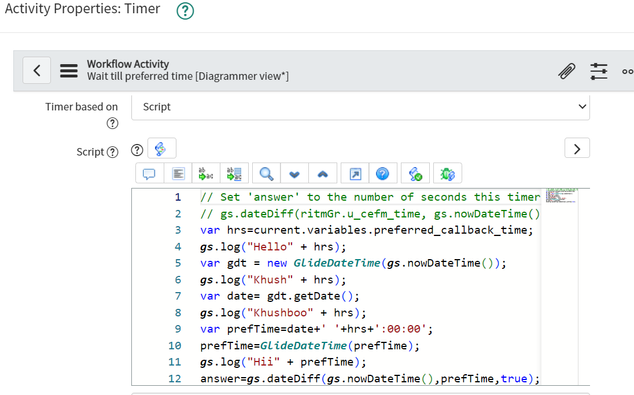Format the code with the format icon
This screenshot has width=634, height=395.
178,174
